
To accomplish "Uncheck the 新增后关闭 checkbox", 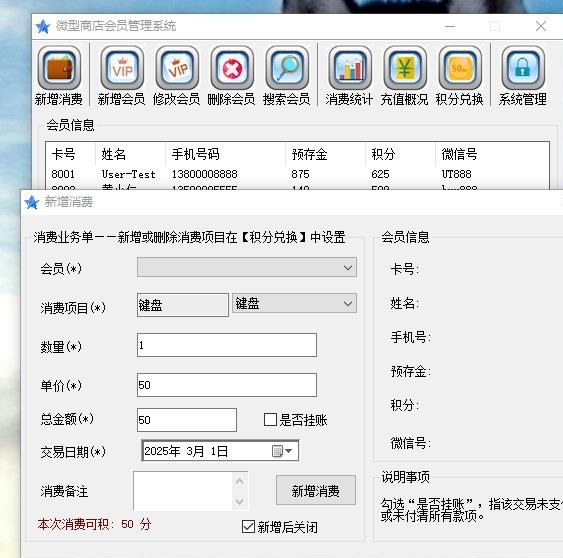I will tap(248, 526).
